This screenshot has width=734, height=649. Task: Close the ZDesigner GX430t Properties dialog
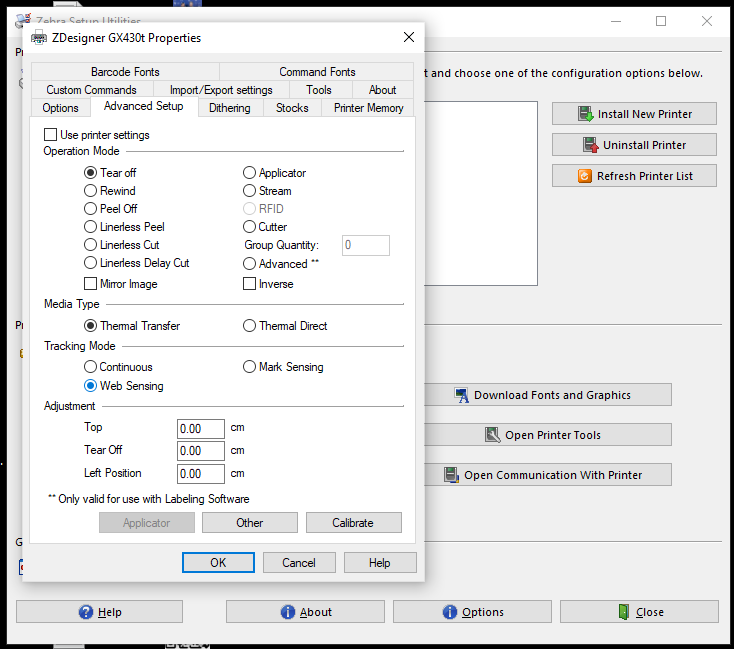click(408, 37)
